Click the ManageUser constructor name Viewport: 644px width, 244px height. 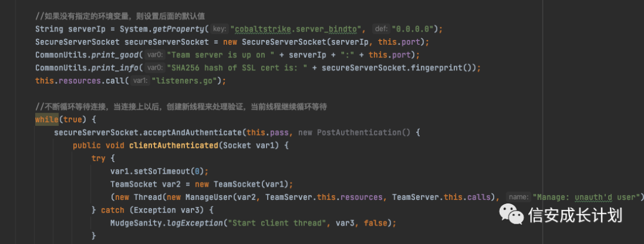coord(209,197)
